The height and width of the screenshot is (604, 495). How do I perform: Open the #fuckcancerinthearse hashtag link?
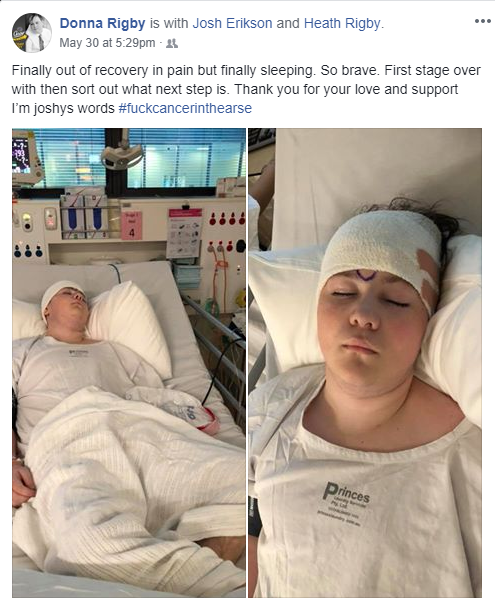pyautogui.click(x=185, y=108)
